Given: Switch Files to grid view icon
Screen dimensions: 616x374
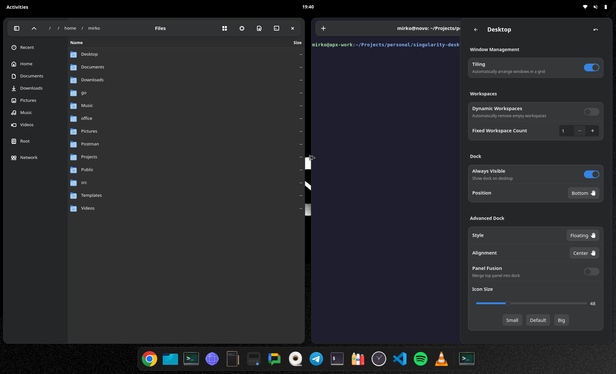Looking at the screenshot, I should point(224,28).
